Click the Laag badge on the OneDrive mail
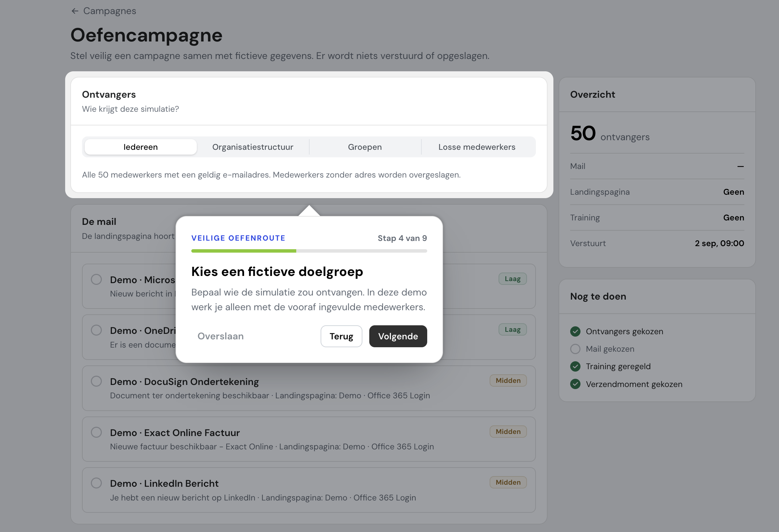The height and width of the screenshot is (532, 779). point(513,329)
